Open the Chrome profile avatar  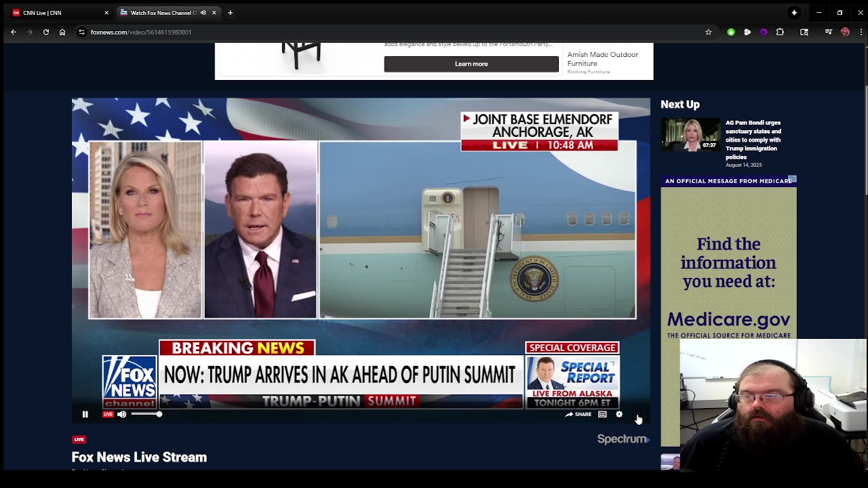point(845,32)
